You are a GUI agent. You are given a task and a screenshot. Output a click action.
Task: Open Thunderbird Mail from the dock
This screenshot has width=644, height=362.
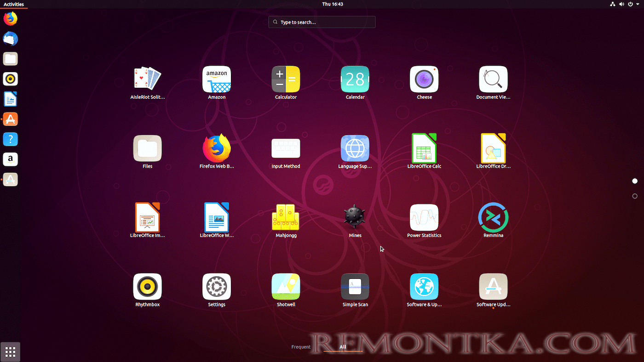[10, 39]
